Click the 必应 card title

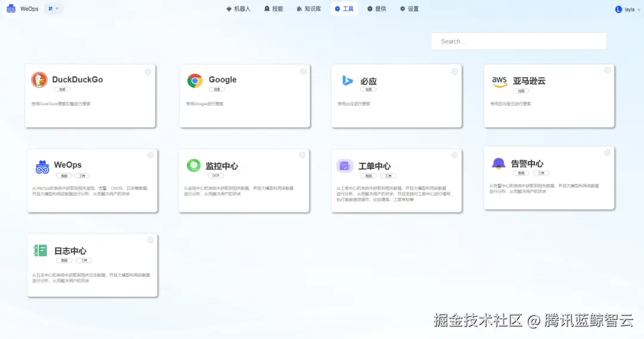(x=369, y=81)
